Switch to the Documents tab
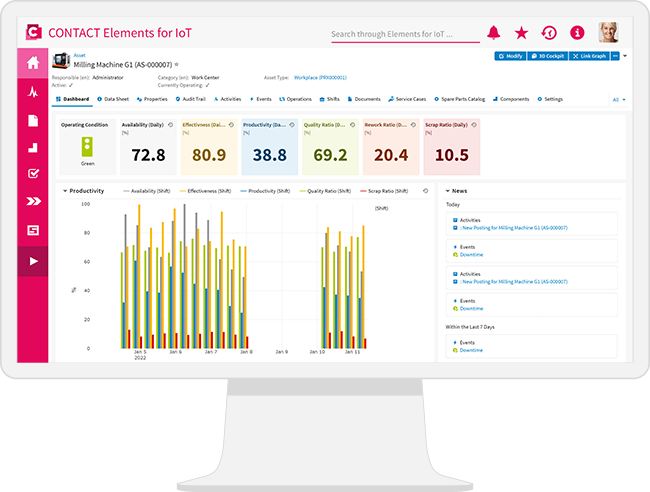Image resolution: width=650 pixels, height=492 pixels. 364,99
